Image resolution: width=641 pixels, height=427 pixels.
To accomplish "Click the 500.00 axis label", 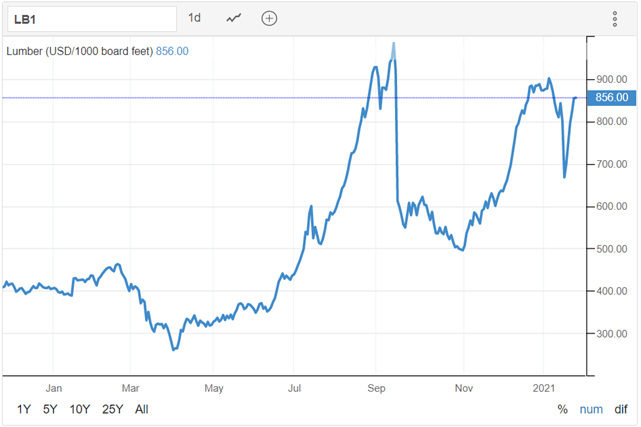I will point(612,249).
